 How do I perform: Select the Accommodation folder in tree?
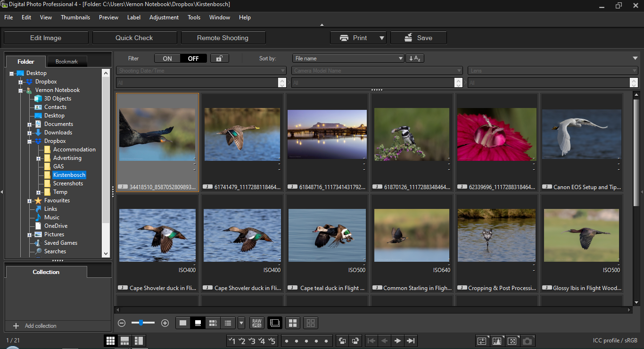click(x=74, y=150)
